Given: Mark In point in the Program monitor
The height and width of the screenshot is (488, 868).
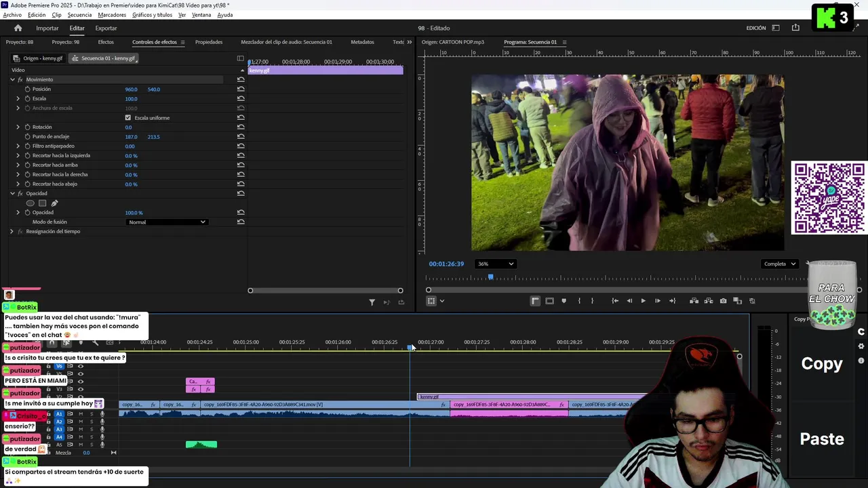Looking at the screenshot, I should click(x=579, y=301).
